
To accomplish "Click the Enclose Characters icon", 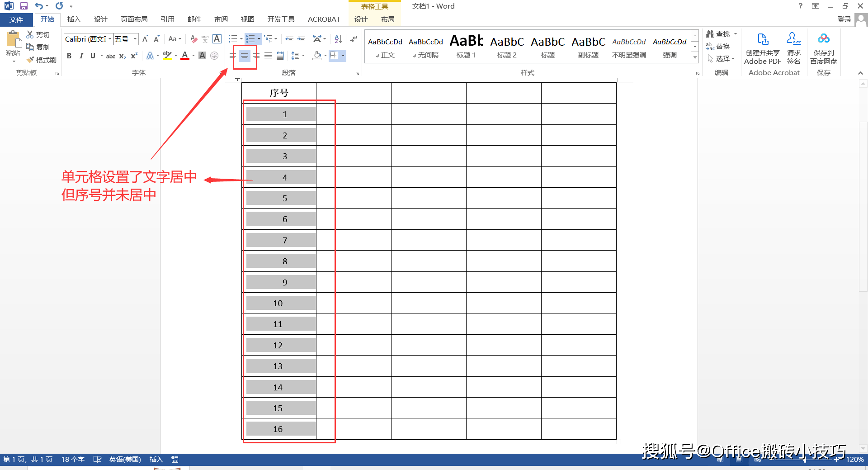I will coord(214,56).
